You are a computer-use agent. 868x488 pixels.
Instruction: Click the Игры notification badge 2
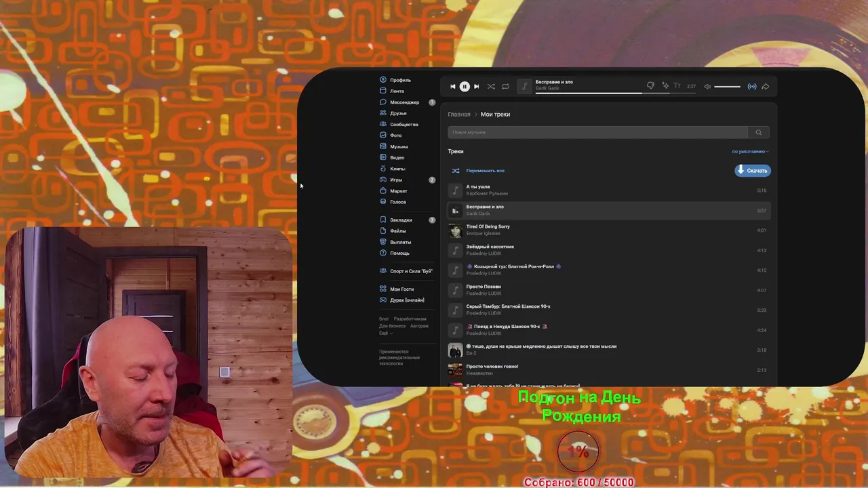(432, 180)
